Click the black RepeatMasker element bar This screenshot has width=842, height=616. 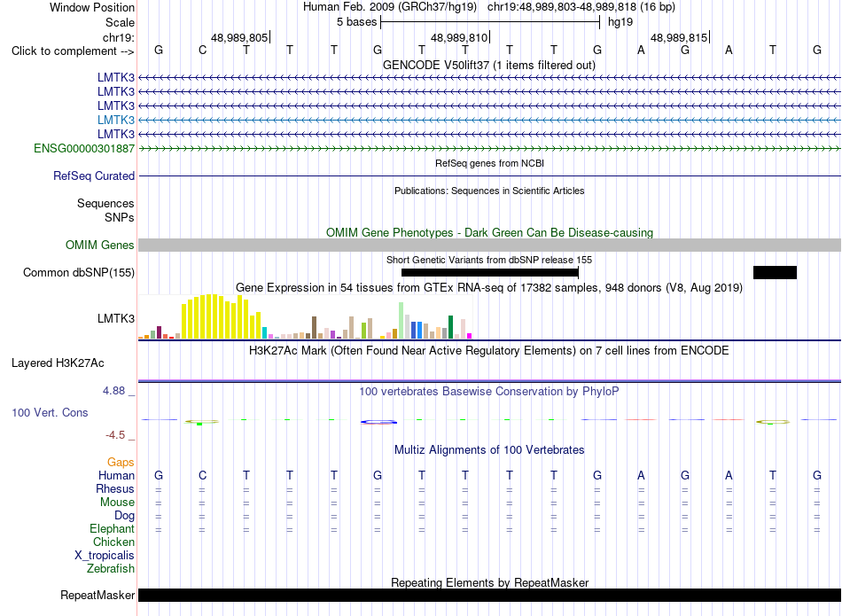tap(490, 595)
